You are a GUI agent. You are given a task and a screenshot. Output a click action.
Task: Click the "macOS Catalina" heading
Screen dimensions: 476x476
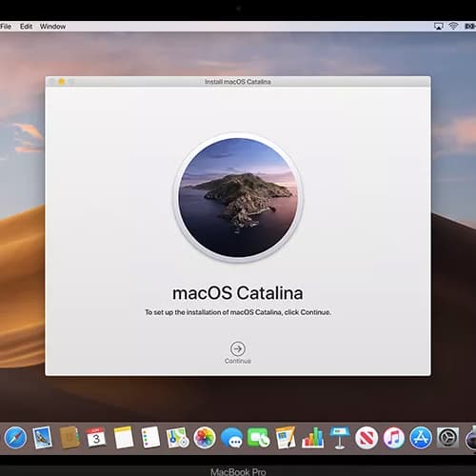238,292
